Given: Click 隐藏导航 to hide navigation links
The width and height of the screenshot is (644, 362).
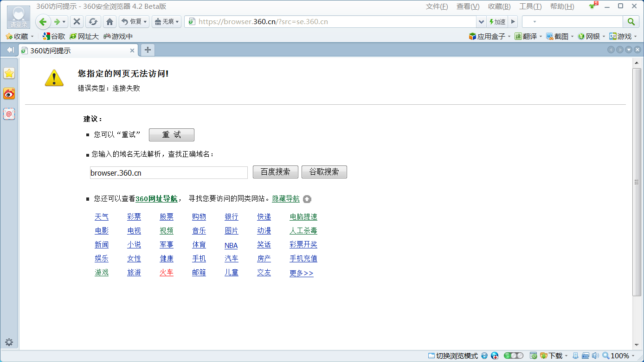Looking at the screenshot, I should (x=286, y=199).
